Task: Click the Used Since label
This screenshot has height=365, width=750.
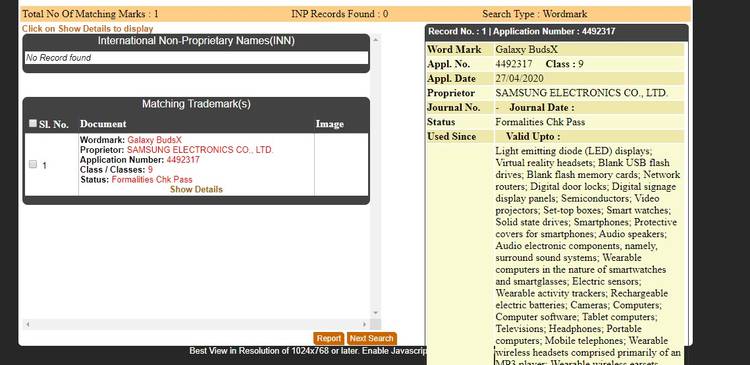Action: 452,137
